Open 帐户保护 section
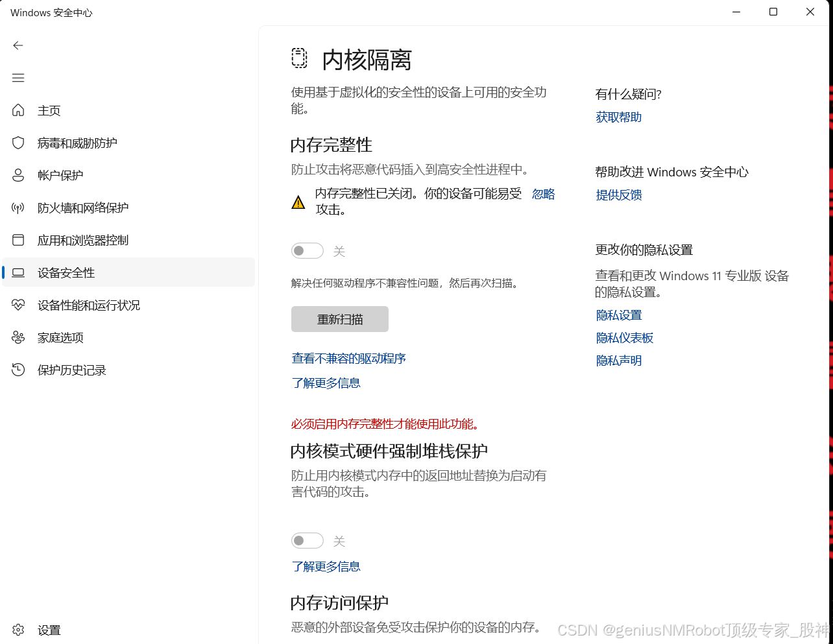 pos(128,175)
